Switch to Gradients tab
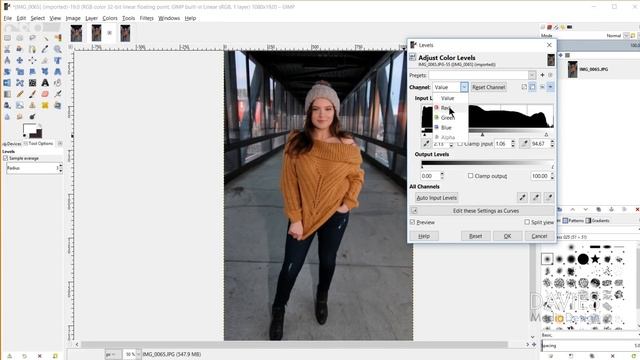 (x=598, y=221)
